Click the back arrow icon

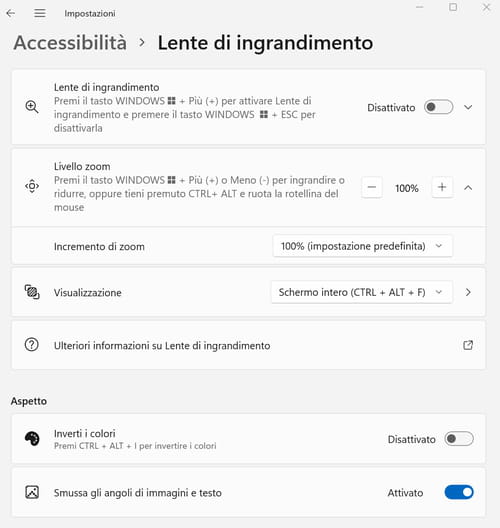pyautogui.click(x=11, y=13)
